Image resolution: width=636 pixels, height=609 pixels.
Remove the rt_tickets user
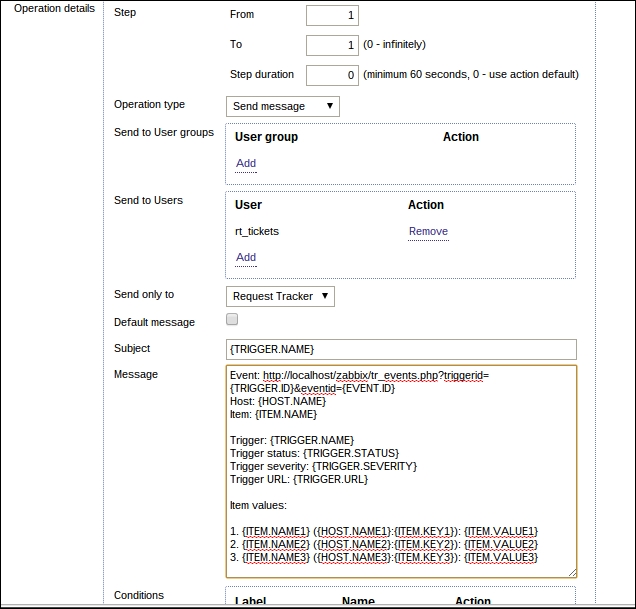tap(427, 231)
